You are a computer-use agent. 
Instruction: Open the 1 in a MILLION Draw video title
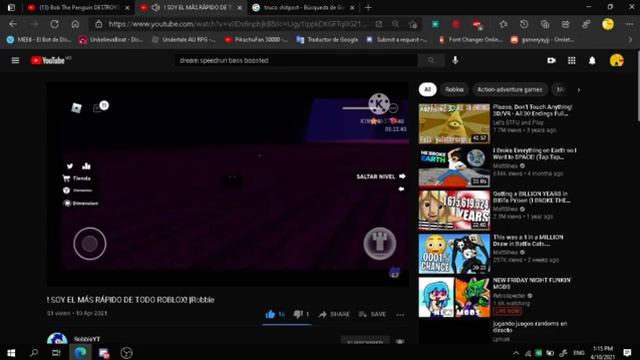click(x=528, y=240)
